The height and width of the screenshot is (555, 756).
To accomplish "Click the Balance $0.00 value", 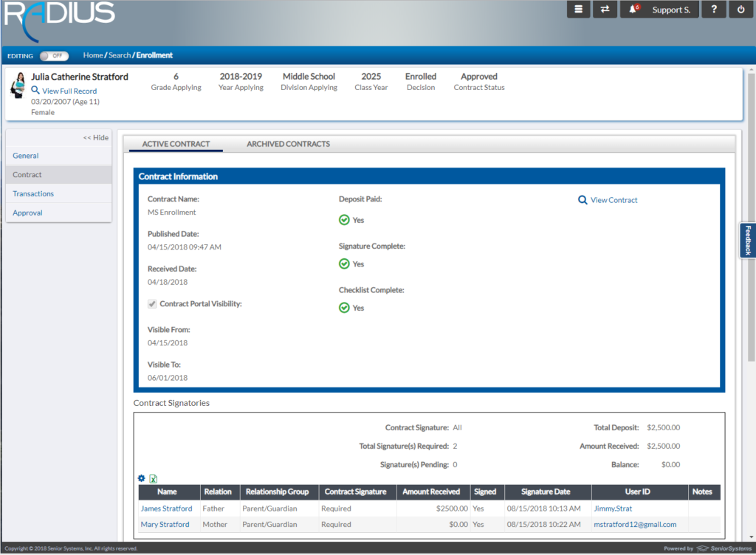I will [670, 465].
